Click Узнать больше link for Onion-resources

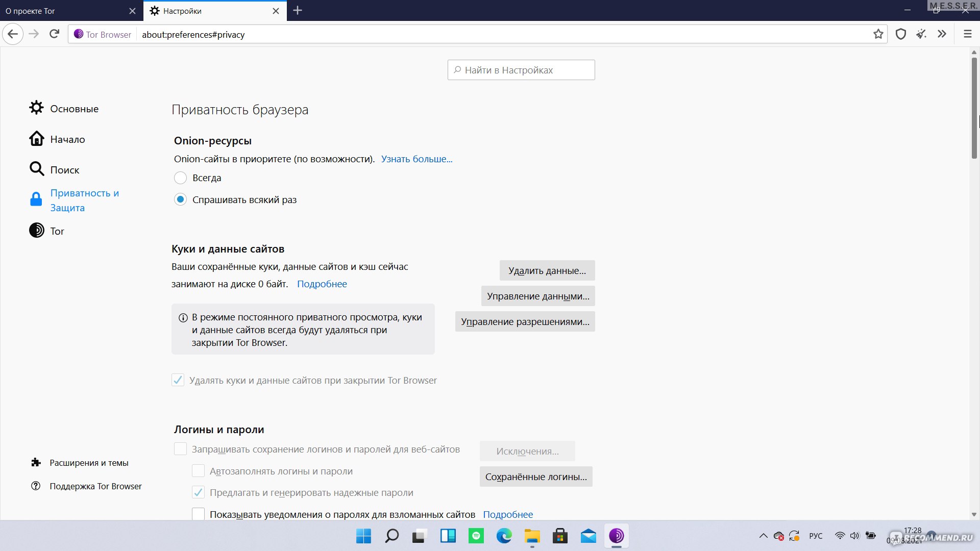(416, 158)
